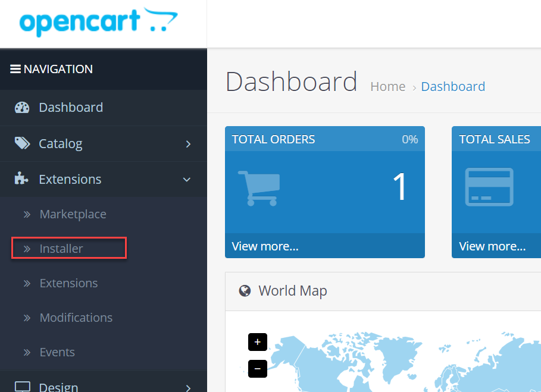Click the Home breadcrumb link
The height and width of the screenshot is (392, 541).
click(388, 86)
